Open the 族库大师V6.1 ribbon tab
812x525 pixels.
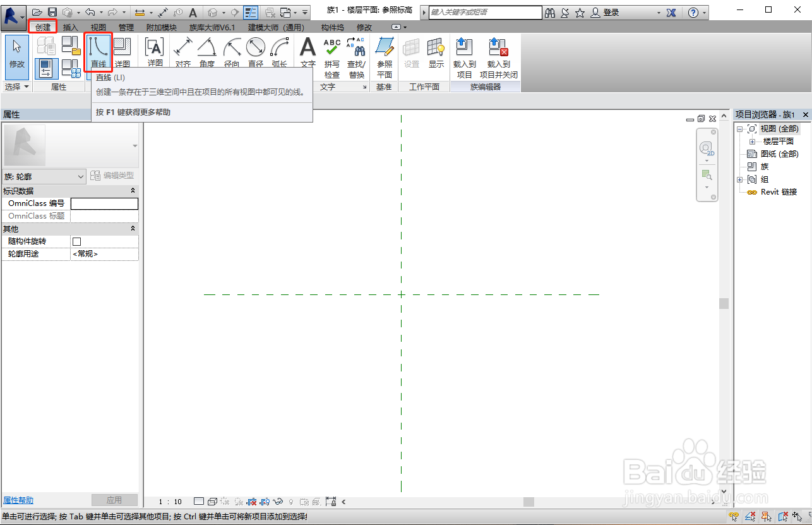212,27
